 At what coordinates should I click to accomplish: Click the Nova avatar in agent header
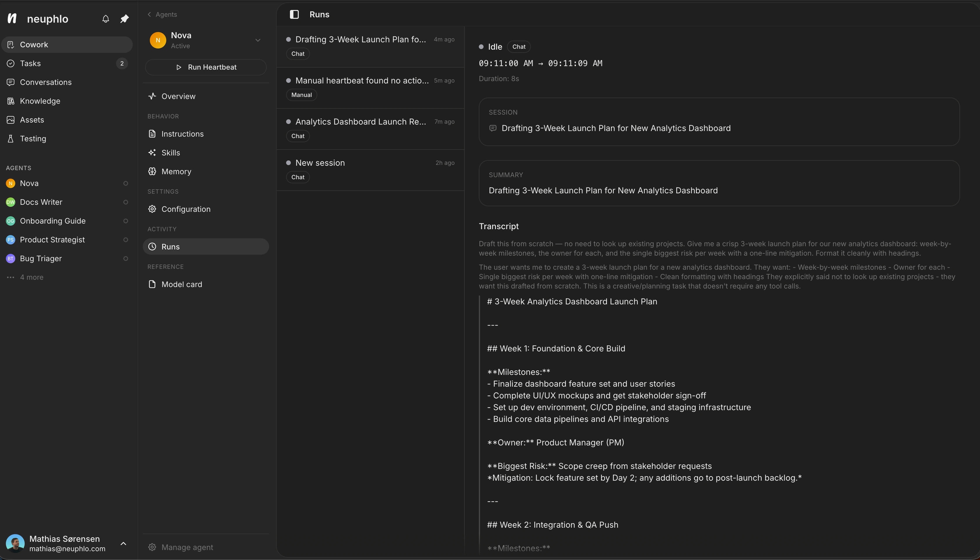(x=158, y=40)
